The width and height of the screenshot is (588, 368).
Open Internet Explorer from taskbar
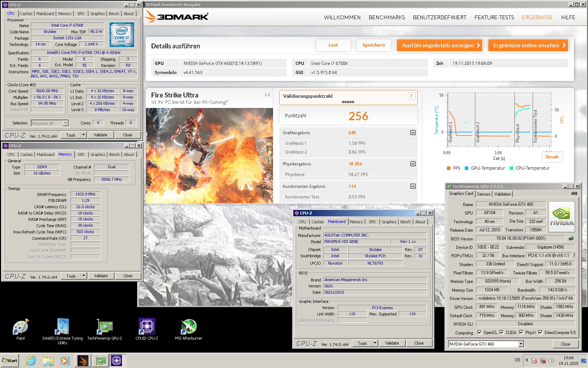click(31, 360)
